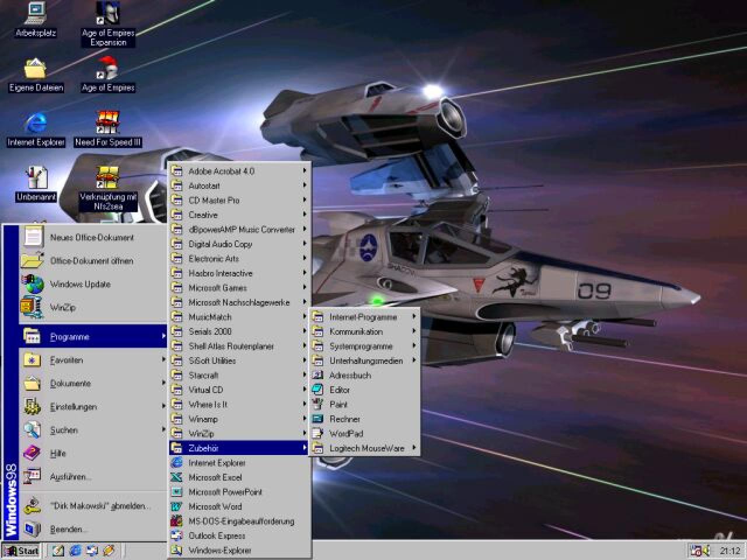The width and height of the screenshot is (747, 560).
Task: Choose Office-Dokument öffnen in the Start menu
Action: pyautogui.click(x=93, y=261)
